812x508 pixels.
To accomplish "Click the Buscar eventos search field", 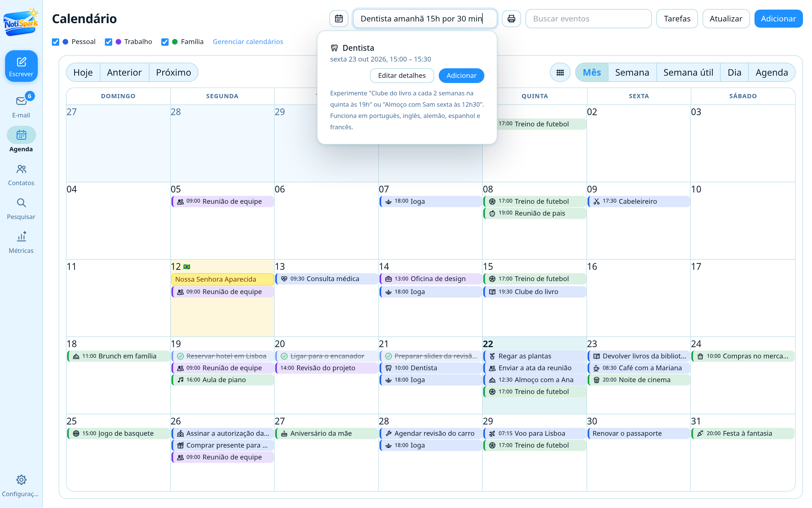I will pyautogui.click(x=588, y=18).
